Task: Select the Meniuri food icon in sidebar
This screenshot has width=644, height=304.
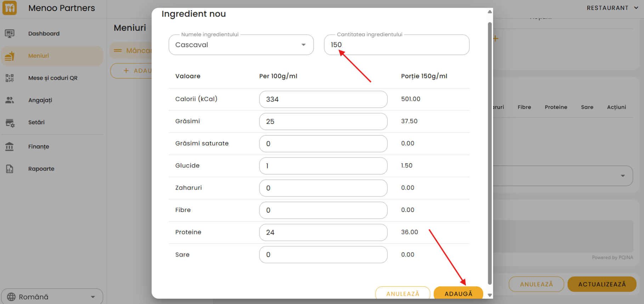Action: coord(10,56)
